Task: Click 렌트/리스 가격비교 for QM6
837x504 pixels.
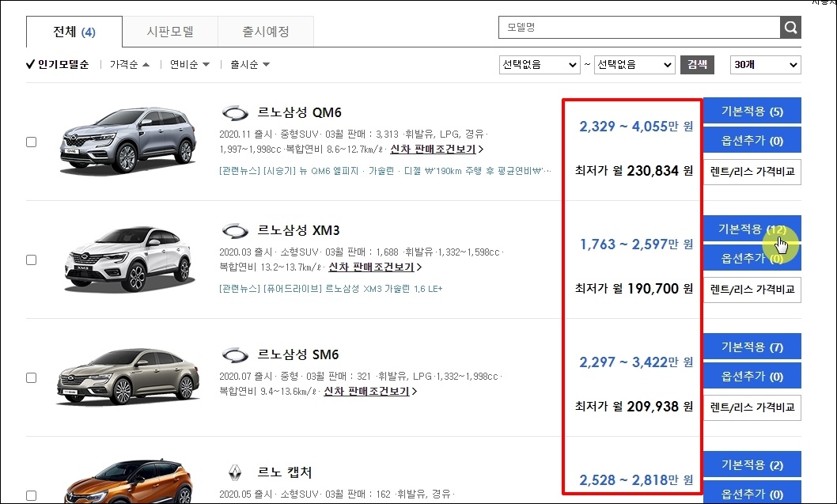Action: 752,172
